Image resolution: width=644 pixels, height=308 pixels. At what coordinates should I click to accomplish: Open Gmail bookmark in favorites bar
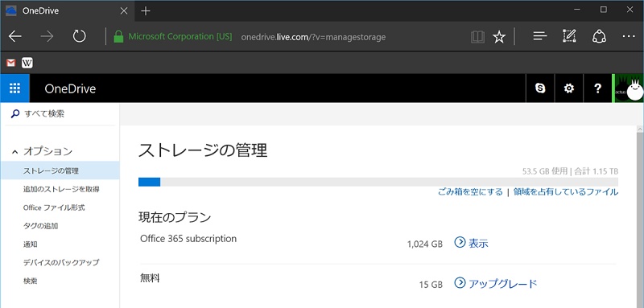coord(11,63)
